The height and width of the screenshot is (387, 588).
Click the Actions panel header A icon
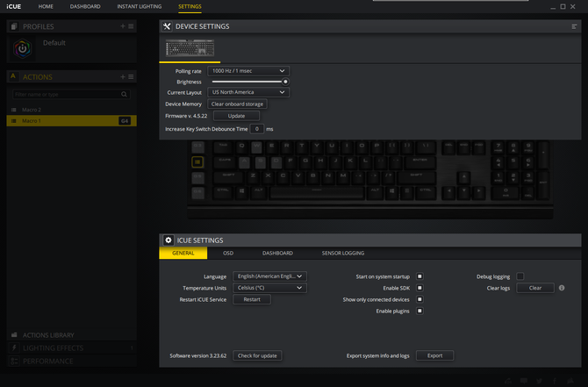pyautogui.click(x=13, y=76)
